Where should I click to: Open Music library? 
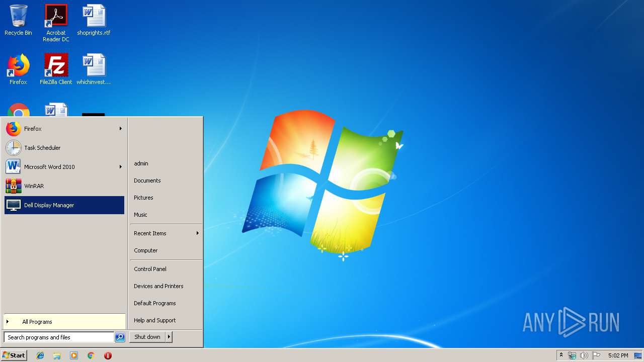[166, 215]
